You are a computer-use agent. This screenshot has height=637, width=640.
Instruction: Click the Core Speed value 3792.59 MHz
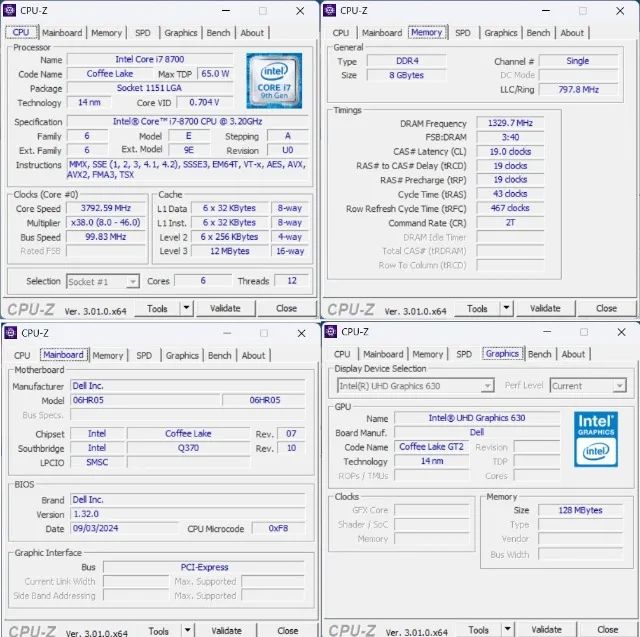[106, 208]
